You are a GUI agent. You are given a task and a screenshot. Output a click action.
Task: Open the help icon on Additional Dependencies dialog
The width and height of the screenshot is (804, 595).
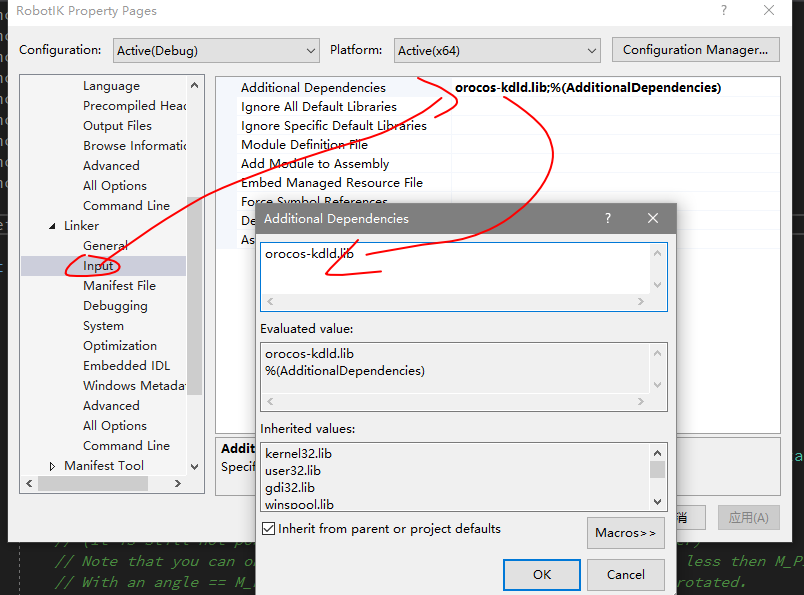point(608,218)
